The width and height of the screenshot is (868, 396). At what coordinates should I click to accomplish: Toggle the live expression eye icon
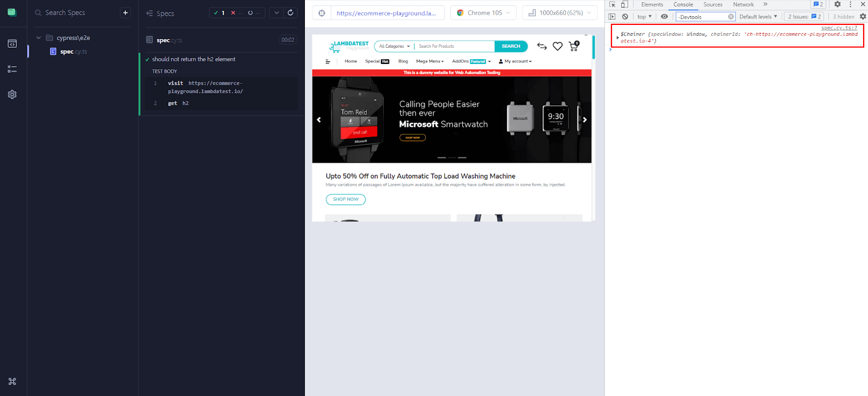click(x=664, y=17)
